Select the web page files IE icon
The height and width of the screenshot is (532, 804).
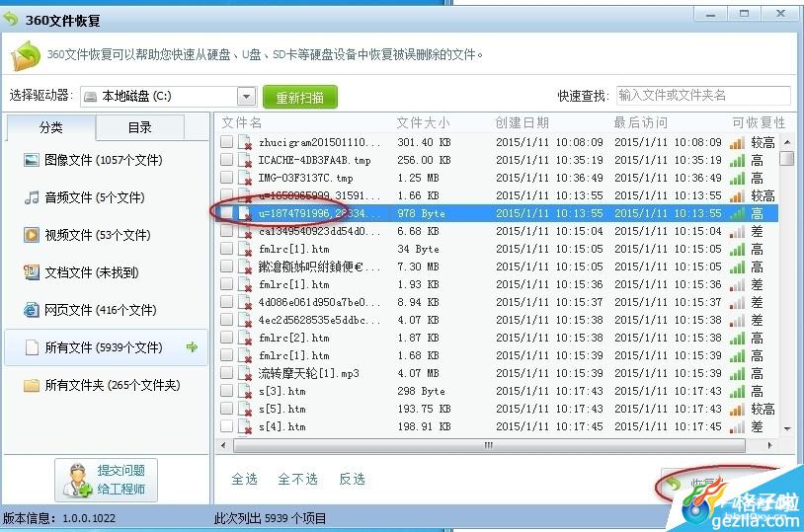[x=32, y=310]
